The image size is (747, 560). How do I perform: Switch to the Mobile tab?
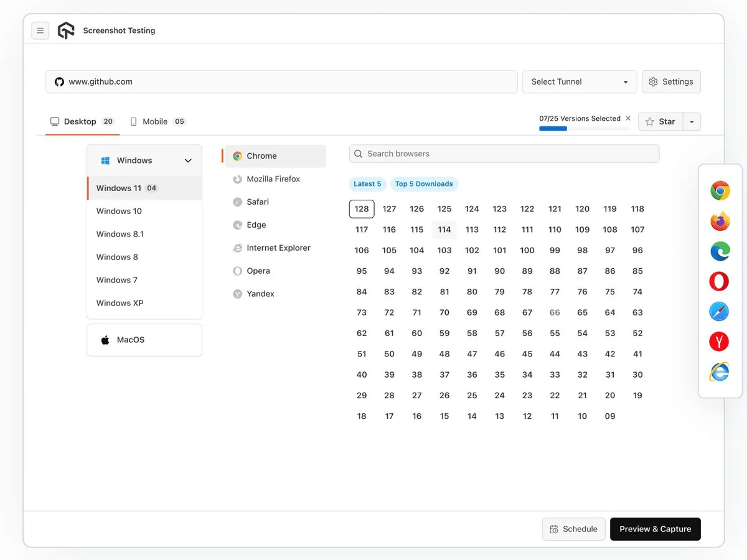(x=158, y=121)
